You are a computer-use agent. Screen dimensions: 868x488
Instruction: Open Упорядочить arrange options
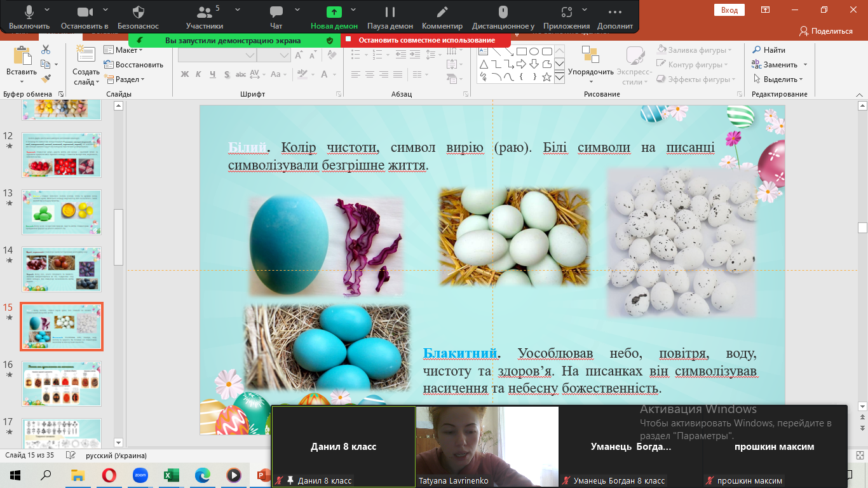[x=591, y=65]
